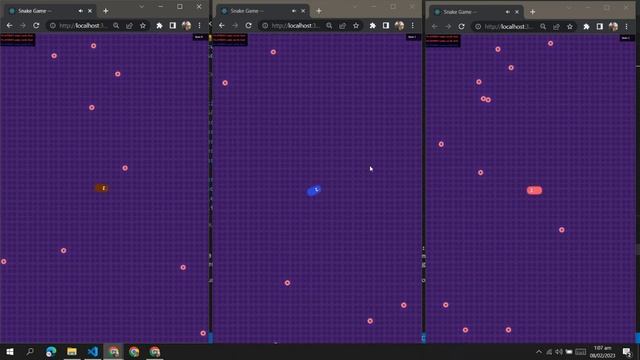This screenshot has width=640, height=360.
Task: Mute the Snake Game tab in right window
Action: (x=507, y=12)
